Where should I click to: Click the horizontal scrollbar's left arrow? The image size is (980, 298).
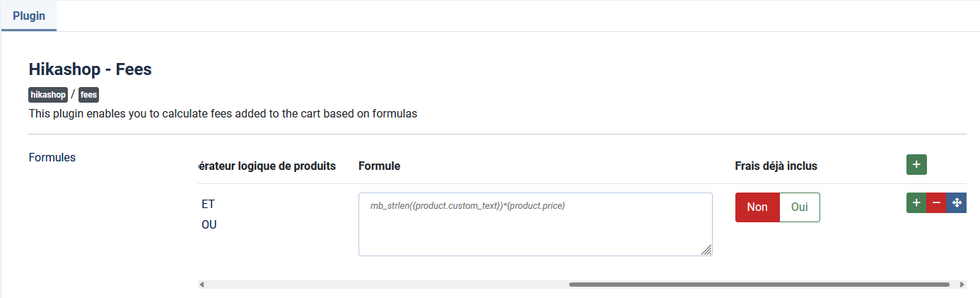pyautogui.click(x=202, y=285)
